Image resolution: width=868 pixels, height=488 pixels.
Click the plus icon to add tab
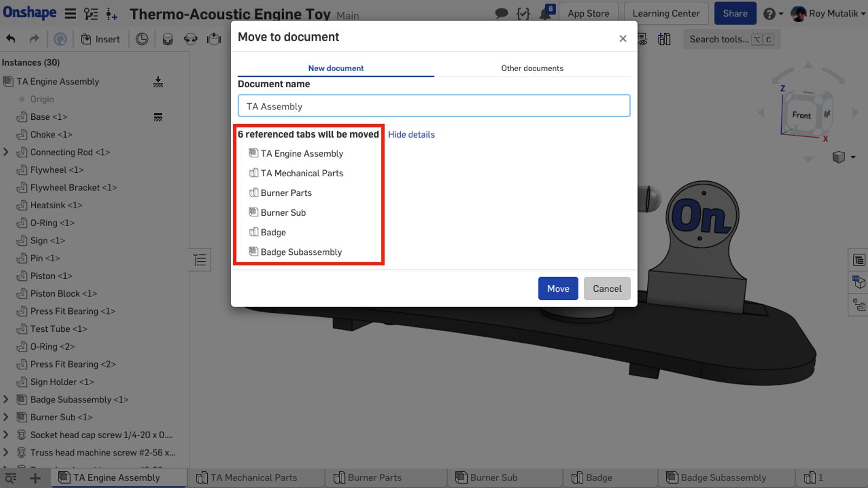(x=35, y=478)
